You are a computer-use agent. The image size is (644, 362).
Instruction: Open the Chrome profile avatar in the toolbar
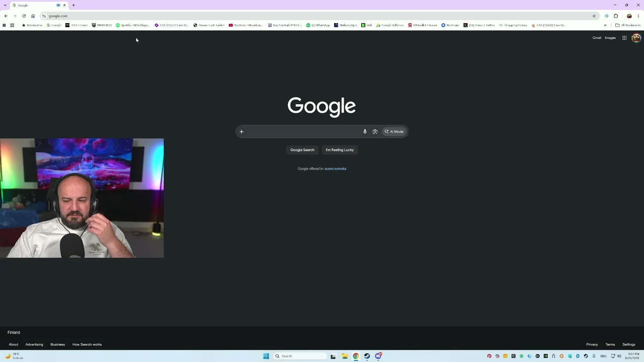click(x=629, y=16)
